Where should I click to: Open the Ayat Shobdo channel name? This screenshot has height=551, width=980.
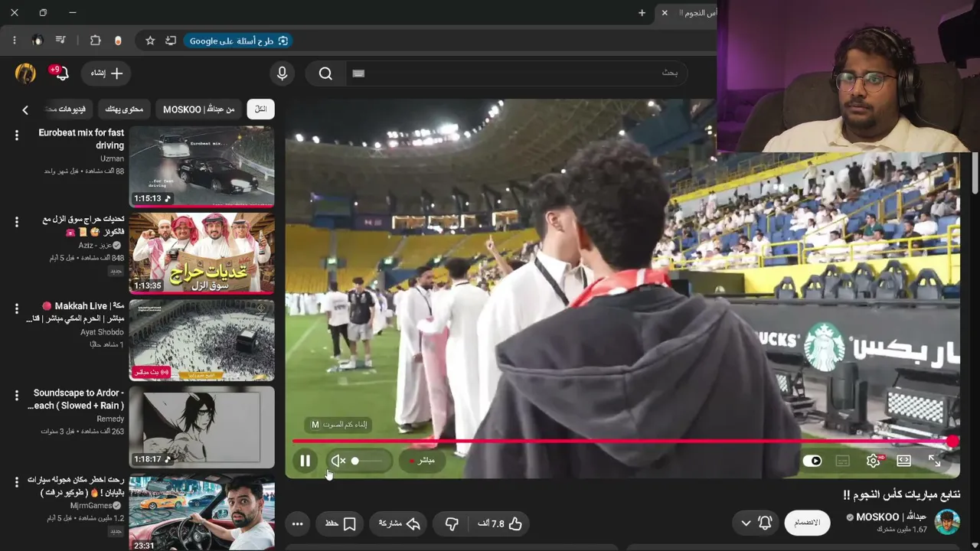pos(102,332)
